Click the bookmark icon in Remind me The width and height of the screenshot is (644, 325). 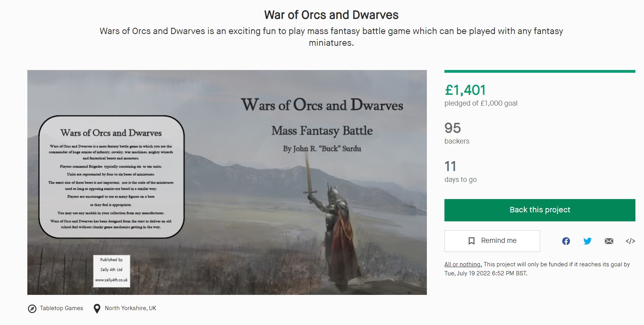click(472, 241)
